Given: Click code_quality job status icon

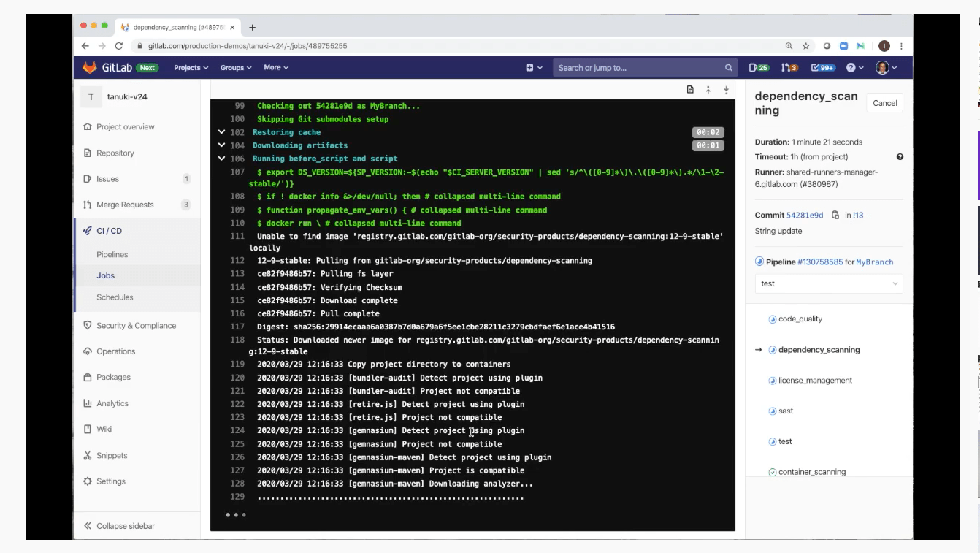Looking at the screenshot, I should click(x=773, y=319).
